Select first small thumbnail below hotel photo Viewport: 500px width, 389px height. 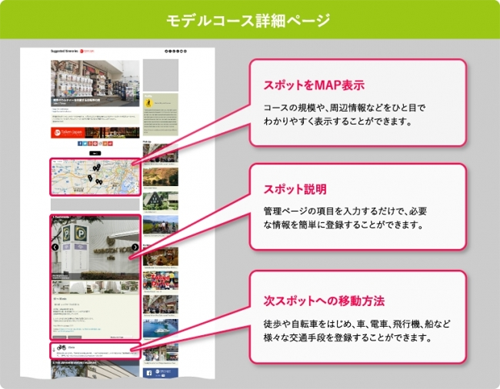61,287
